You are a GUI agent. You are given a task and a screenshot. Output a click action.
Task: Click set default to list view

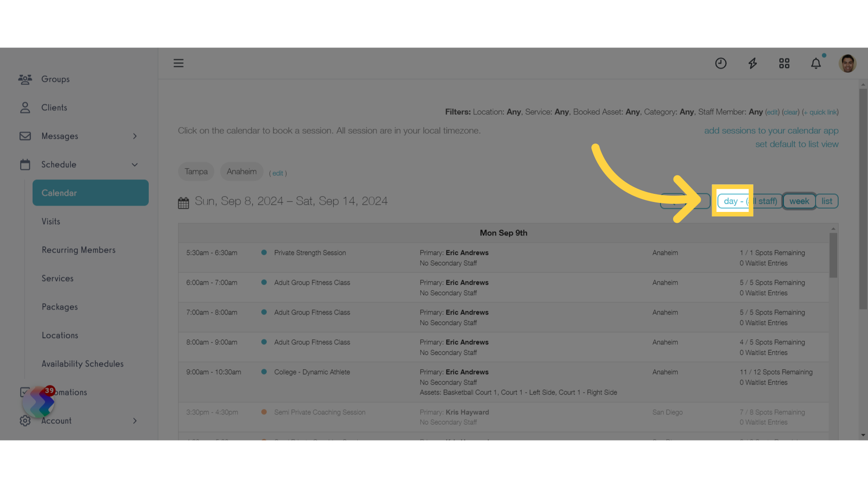pos(797,144)
